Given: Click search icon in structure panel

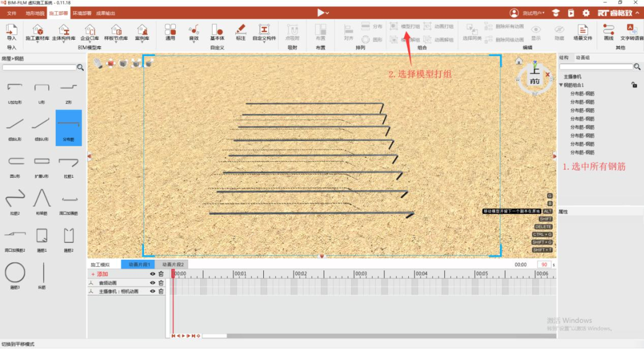Looking at the screenshot, I should tap(637, 66).
